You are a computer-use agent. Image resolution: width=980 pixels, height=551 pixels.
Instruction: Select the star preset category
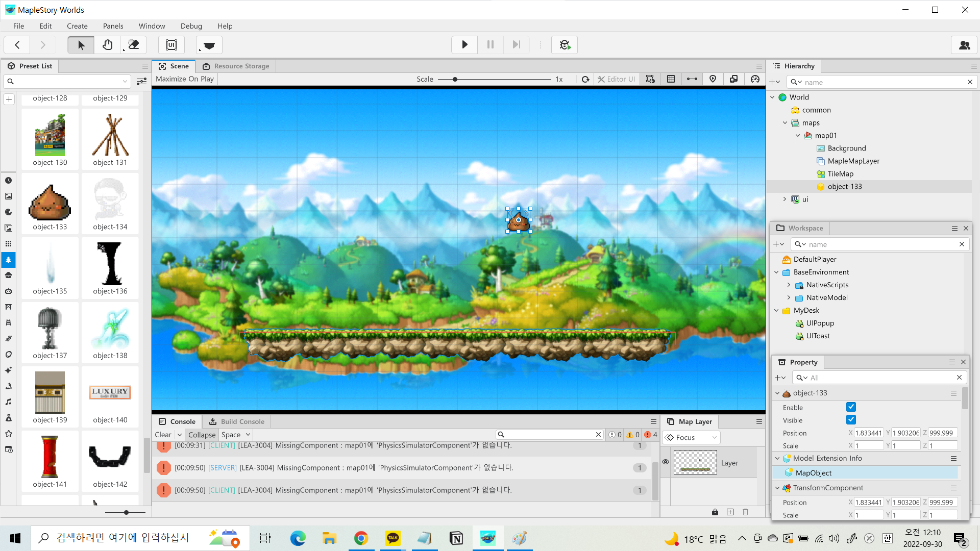[x=9, y=434]
